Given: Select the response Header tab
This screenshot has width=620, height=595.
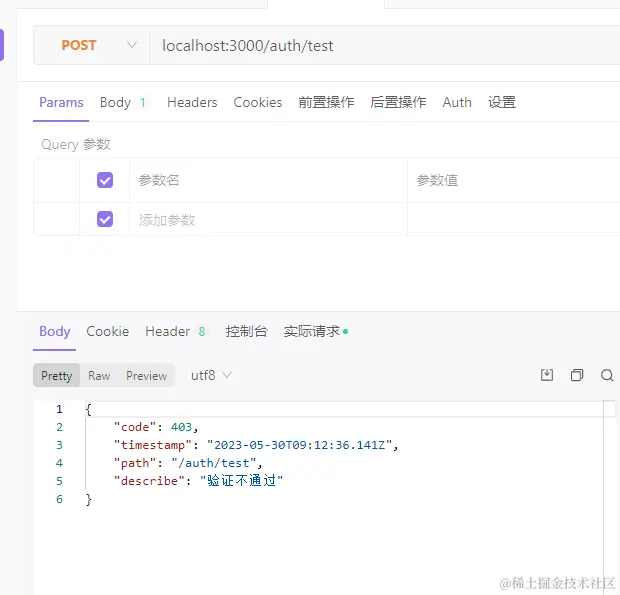Looking at the screenshot, I should click(x=175, y=331).
